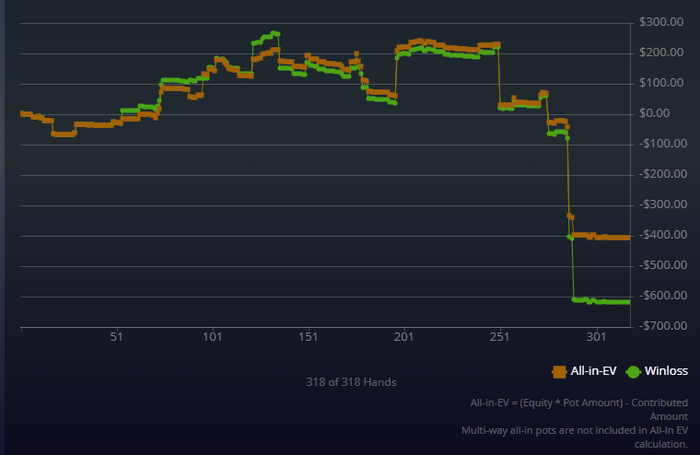
Task: Click the $0.00 y-axis label
Action: 655,113
